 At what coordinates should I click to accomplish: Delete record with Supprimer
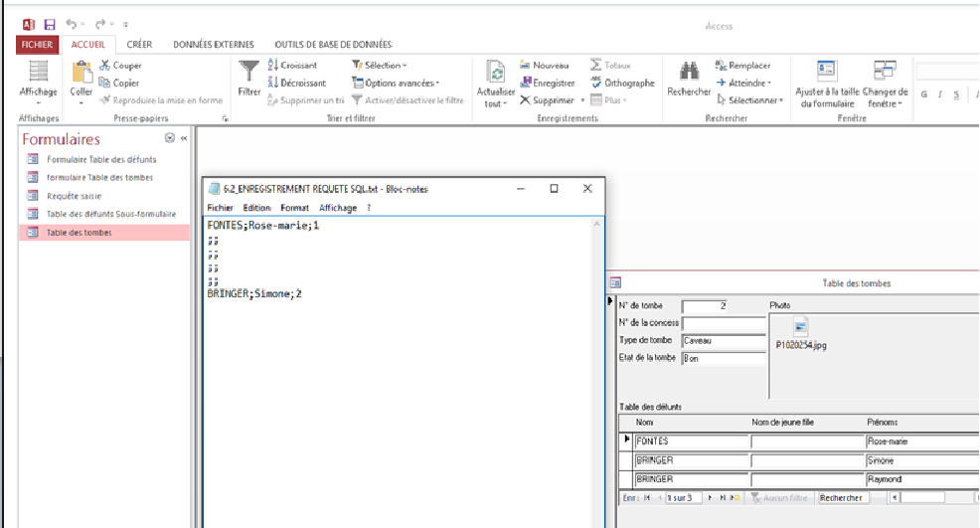pyautogui.click(x=547, y=100)
